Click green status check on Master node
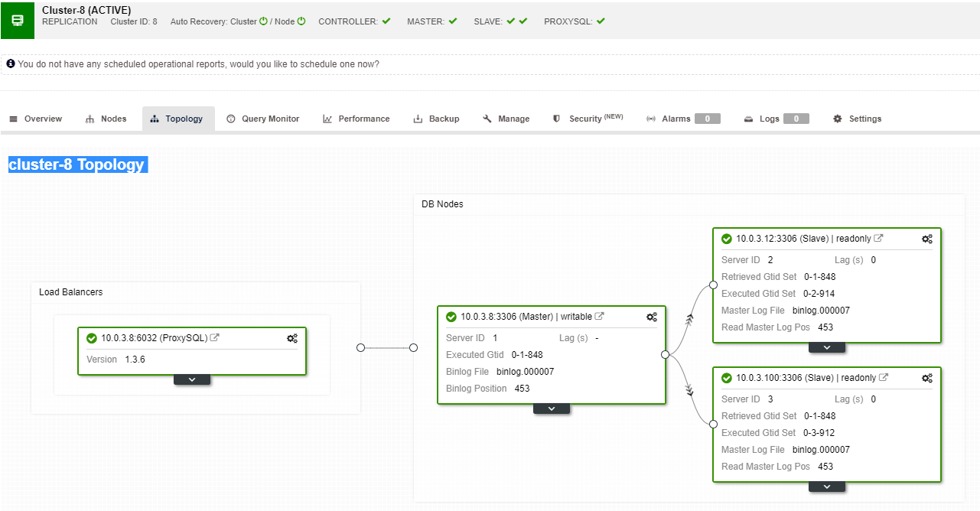This screenshot has width=980, height=511. [451, 317]
